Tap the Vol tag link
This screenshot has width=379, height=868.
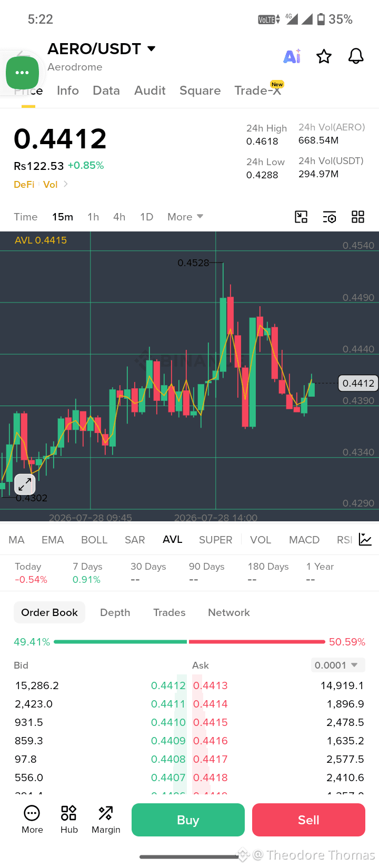51,184
